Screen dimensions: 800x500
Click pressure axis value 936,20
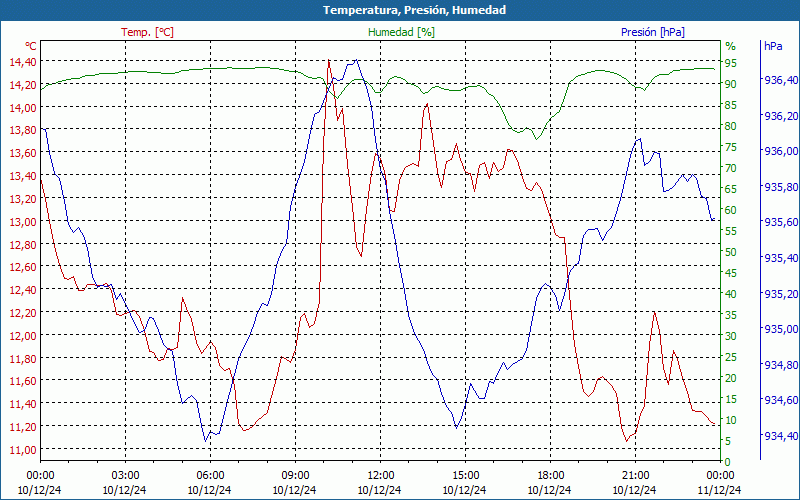pyautogui.click(x=780, y=116)
